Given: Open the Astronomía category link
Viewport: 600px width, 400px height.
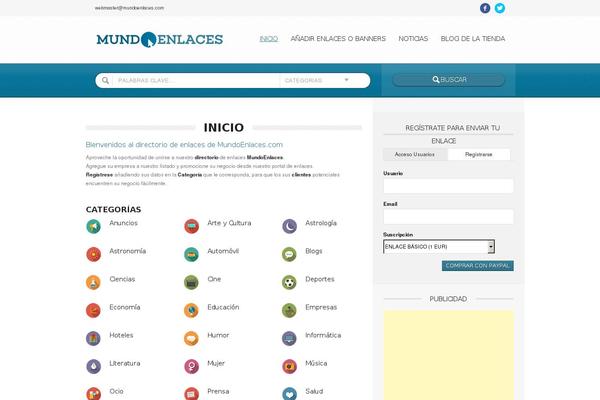Looking at the screenshot, I should click(x=127, y=251).
